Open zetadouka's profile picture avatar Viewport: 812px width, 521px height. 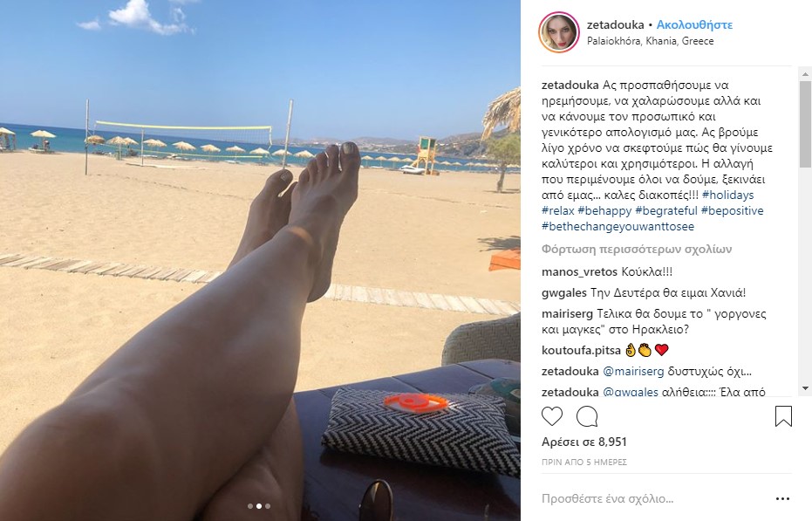click(x=559, y=32)
